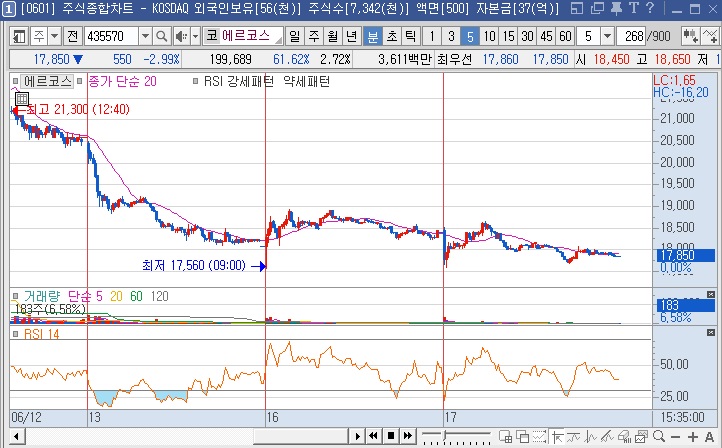This screenshot has width=722, height=448.
Task: Close the RSI panel with its X
Action: (x=711, y=332)
